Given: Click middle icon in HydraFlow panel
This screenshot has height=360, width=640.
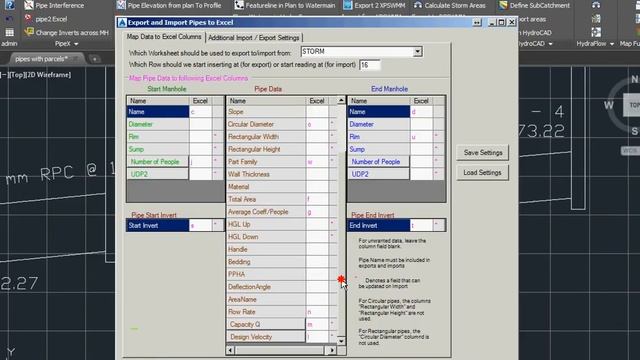Looking at the screenshot, I should 596,19.
